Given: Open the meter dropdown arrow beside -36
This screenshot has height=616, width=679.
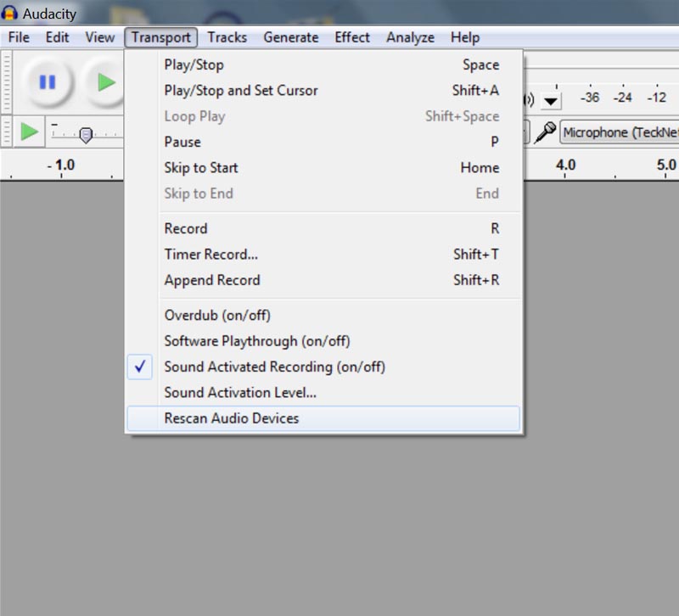Looking at the screenshot, I should [551, 100].
